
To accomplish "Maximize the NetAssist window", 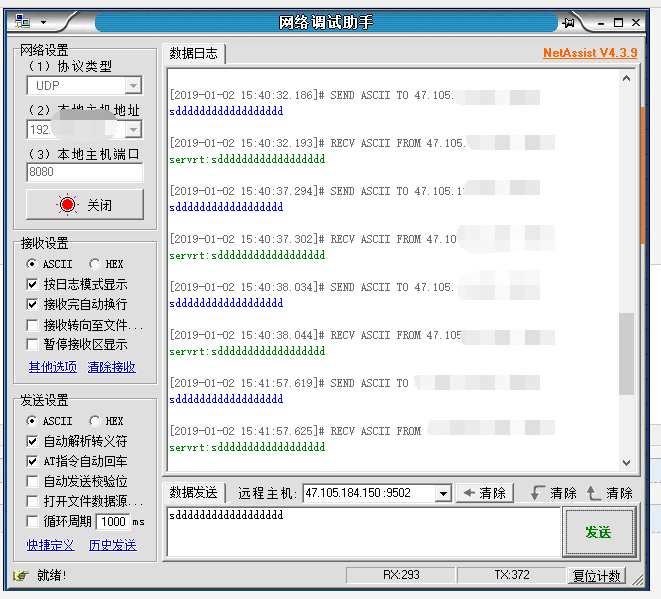I will tap(618, 23).
